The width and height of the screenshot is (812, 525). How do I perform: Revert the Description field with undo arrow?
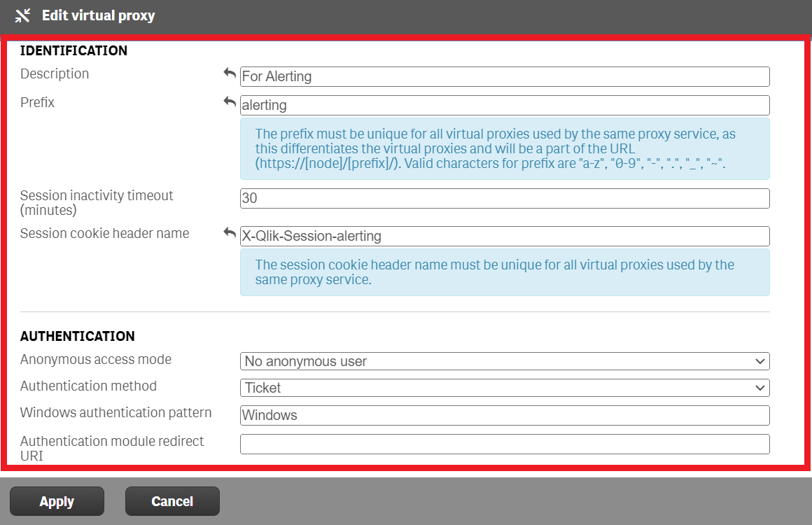[x=230, y=73]
